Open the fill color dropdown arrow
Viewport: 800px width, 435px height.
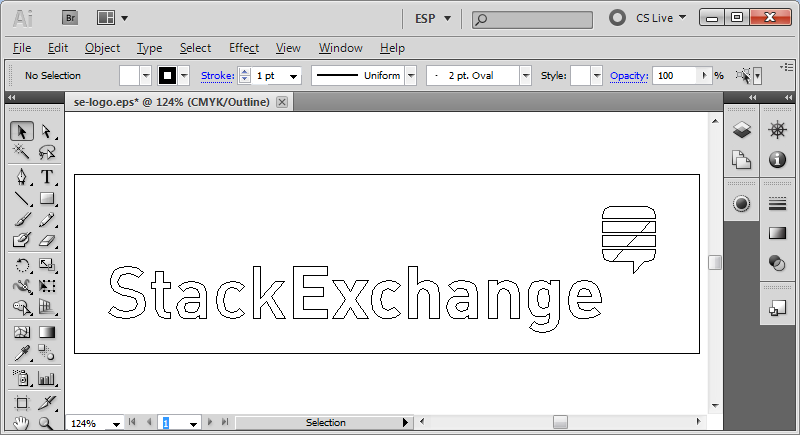point(146,76)
